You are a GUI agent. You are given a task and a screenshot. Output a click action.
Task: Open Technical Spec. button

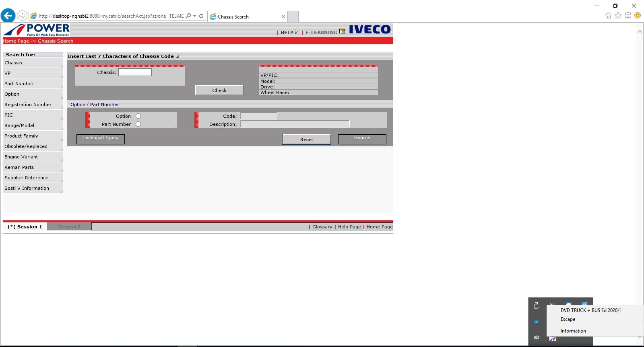click(101, 139)
